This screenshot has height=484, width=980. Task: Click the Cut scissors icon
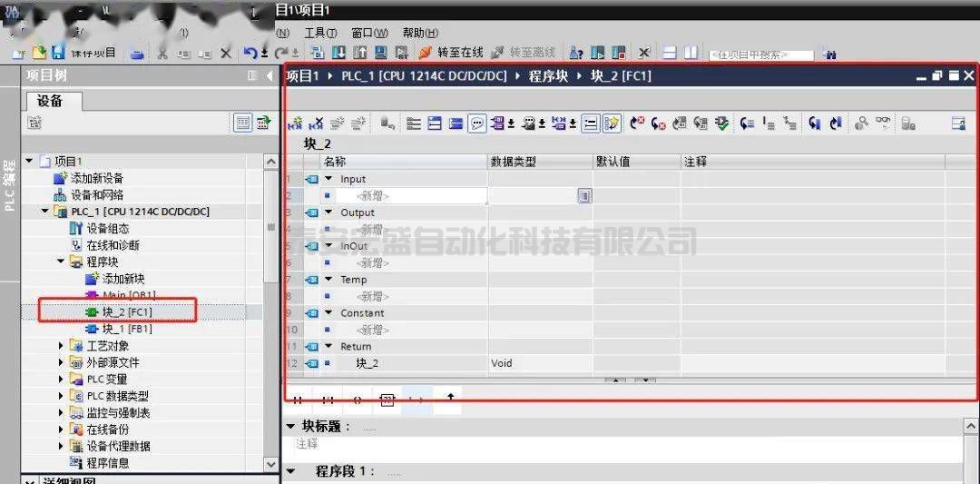point(162,53)
